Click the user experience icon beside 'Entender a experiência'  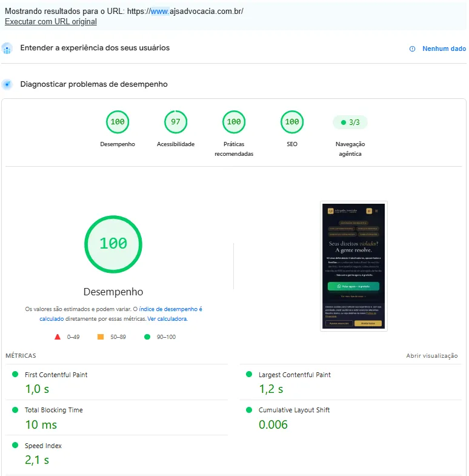(x=7, y=49)
